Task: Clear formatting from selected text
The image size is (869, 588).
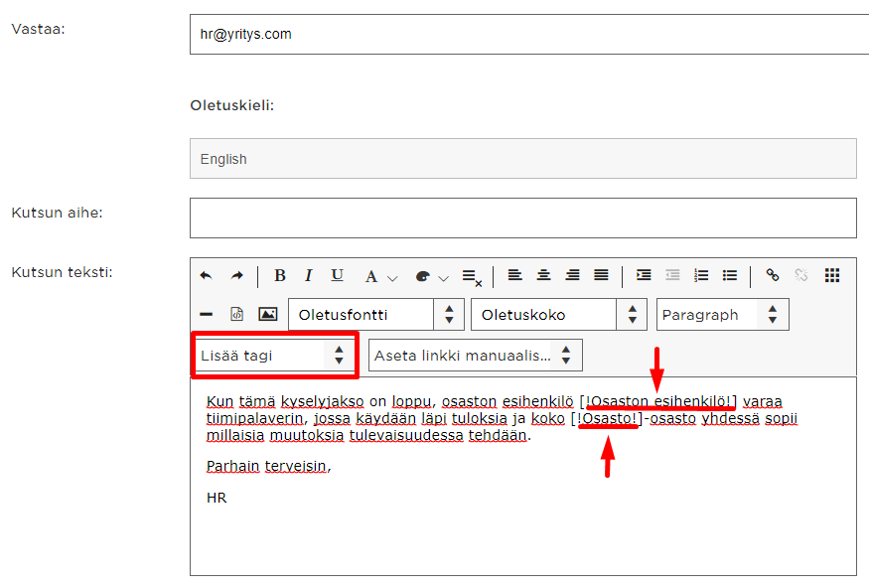Action: pyautogui.click(x=472, y=277)
